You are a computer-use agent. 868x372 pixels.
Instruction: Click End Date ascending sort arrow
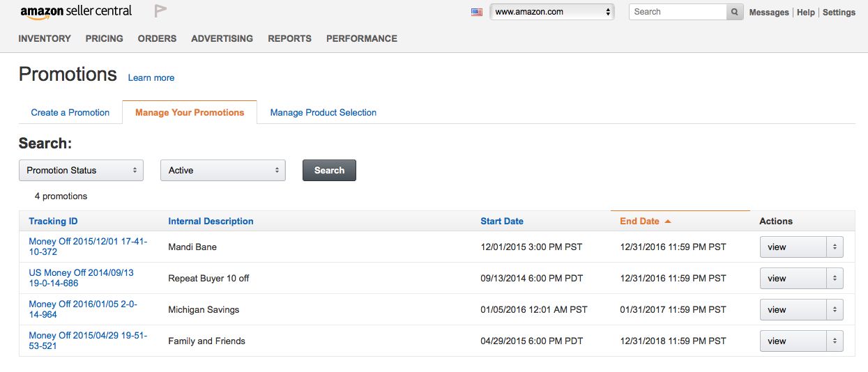[668, 222]
